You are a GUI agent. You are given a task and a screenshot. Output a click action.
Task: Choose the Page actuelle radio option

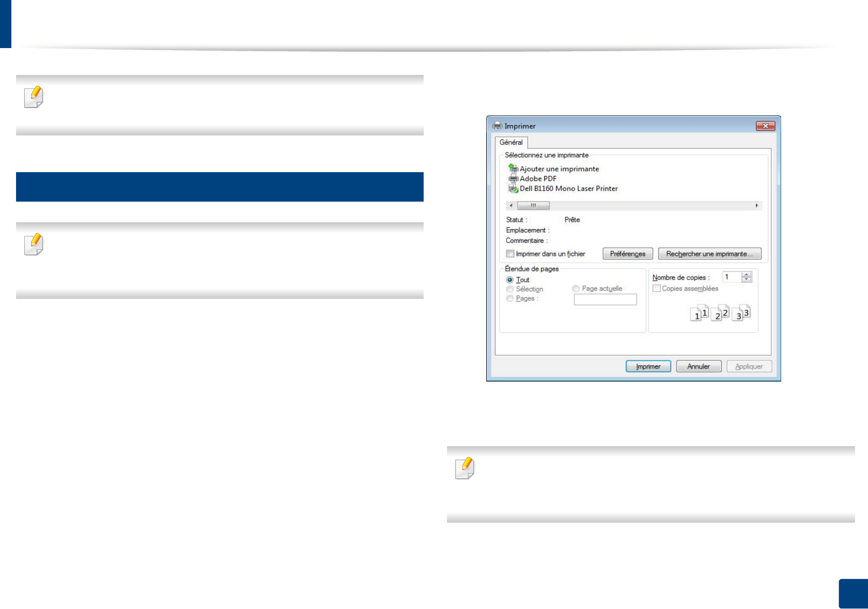point(576,288)
